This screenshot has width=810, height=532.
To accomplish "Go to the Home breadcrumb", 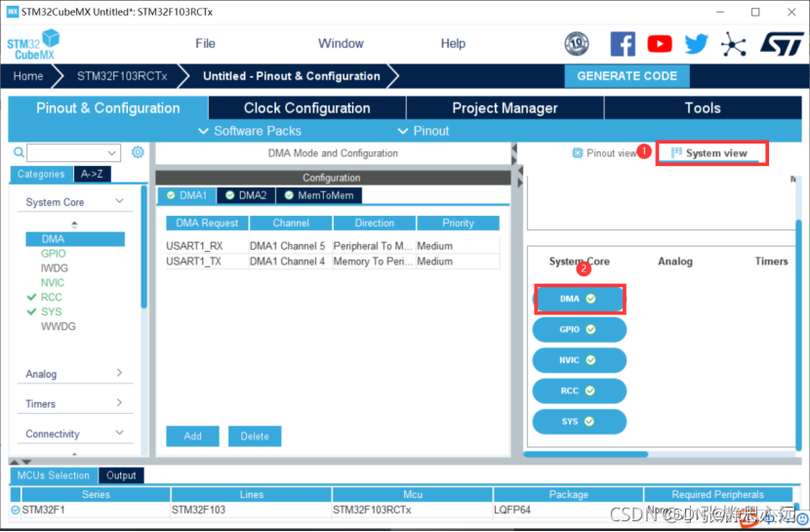I will pyautogui.click(x=28, y=76).
